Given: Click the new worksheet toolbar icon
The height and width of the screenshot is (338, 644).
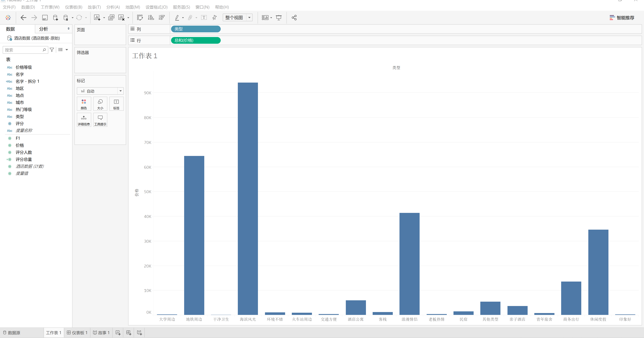Looking at the screenshot, I should coord(97,17).
